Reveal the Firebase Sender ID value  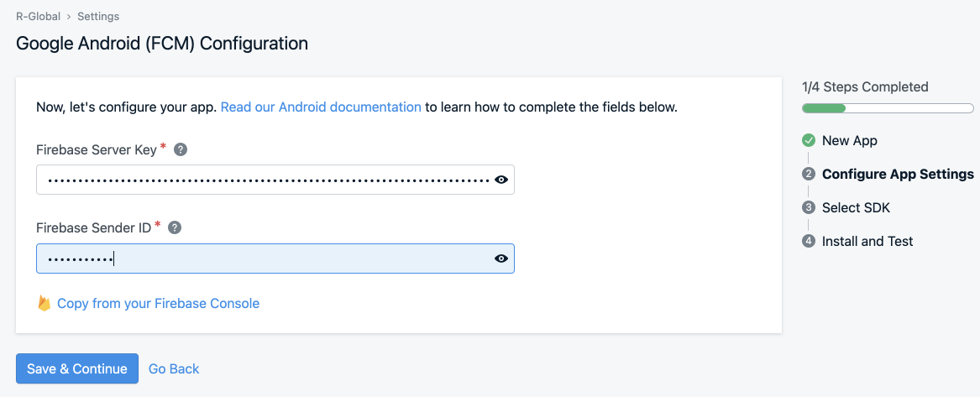(x=501, y=259)
